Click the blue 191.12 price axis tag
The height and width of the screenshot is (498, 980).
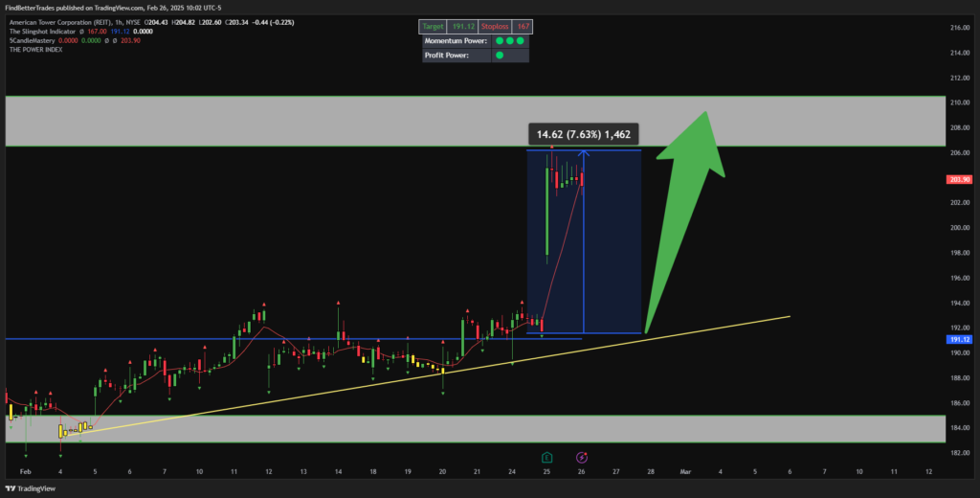[x=959, y=340]
